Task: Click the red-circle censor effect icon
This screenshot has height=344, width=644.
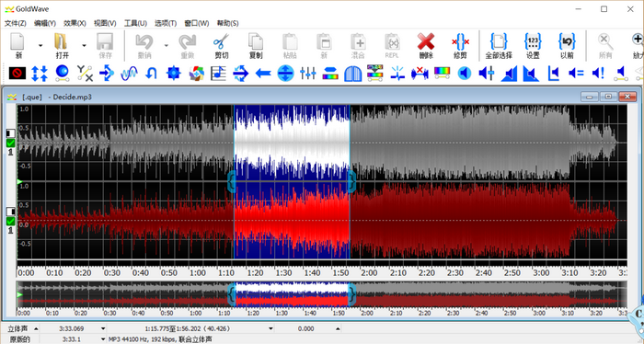Action: 17,74
